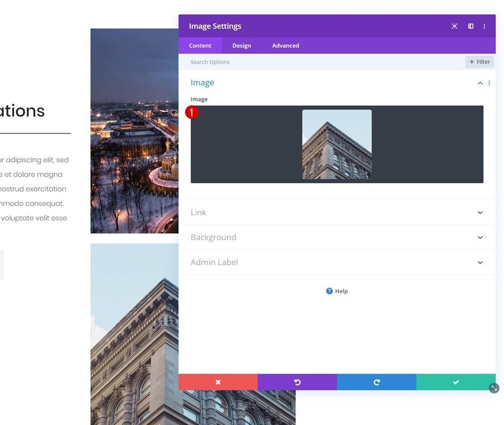Collapse the Image section chevron
Screen dimensions: 504x425
tap(480, 83)
